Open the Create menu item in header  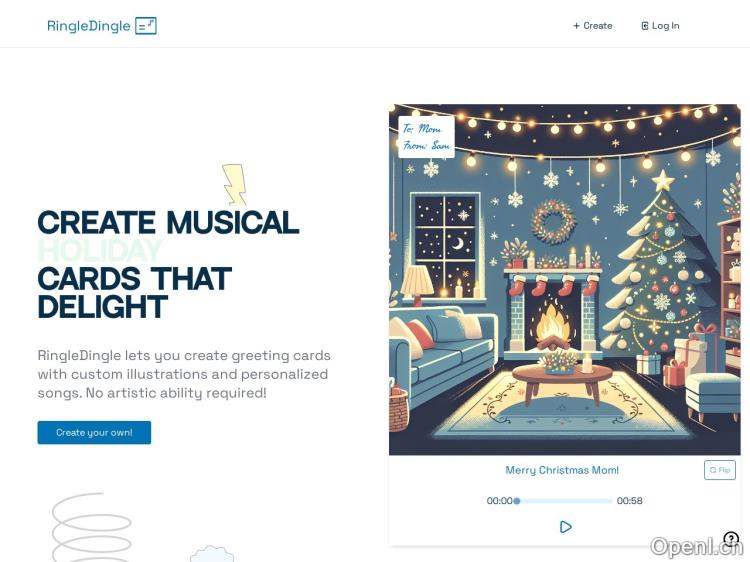click(x=593, y=26)
